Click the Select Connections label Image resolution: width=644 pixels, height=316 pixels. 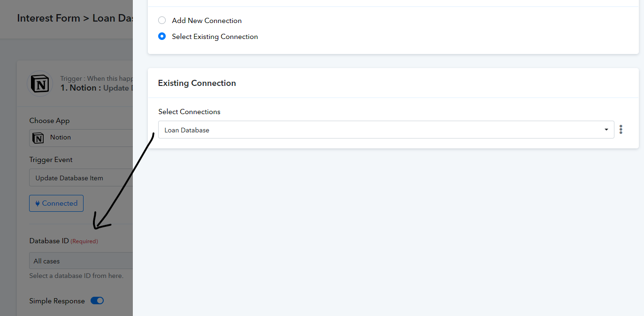pyautogui.click(x=189, y=112)
